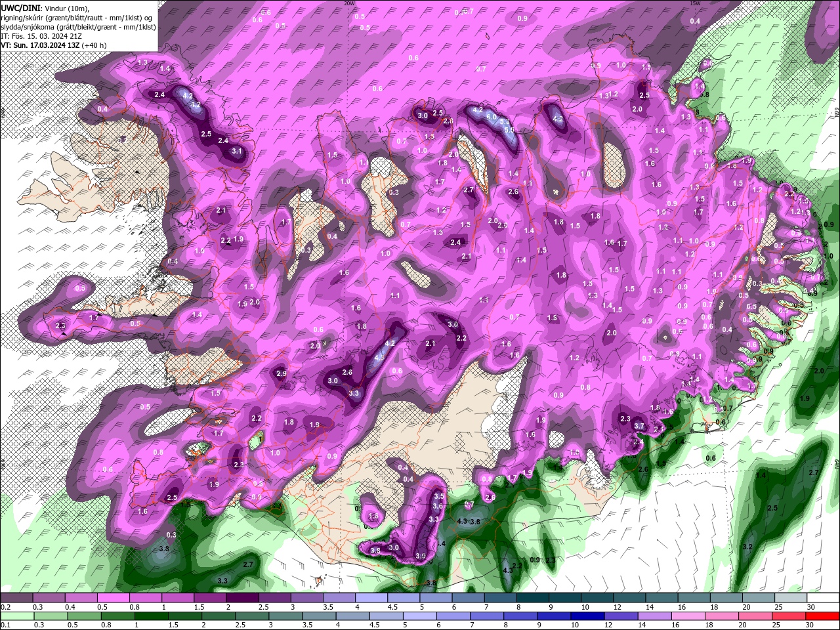Viewport: 840px width, 630px height.
Task: Click the '3.2' rainfall value in the southeast ocean
Action: [747, 547]
